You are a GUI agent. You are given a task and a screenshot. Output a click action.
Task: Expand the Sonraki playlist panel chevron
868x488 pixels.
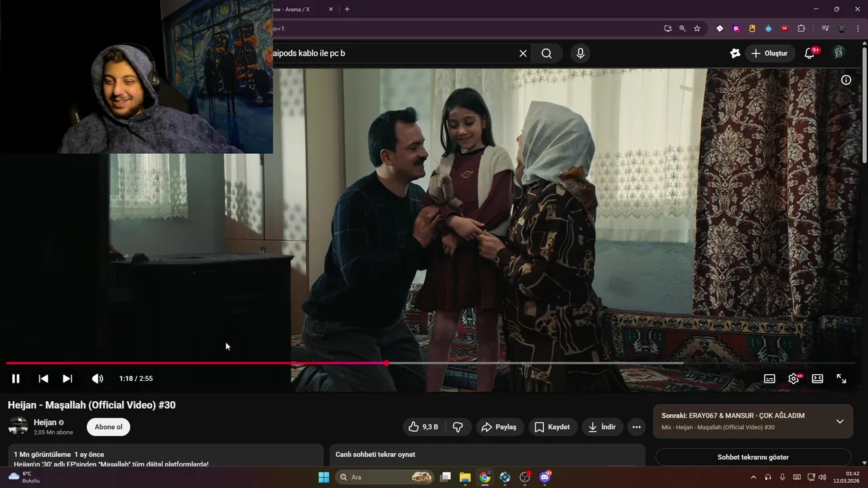(x=840, y=422)
